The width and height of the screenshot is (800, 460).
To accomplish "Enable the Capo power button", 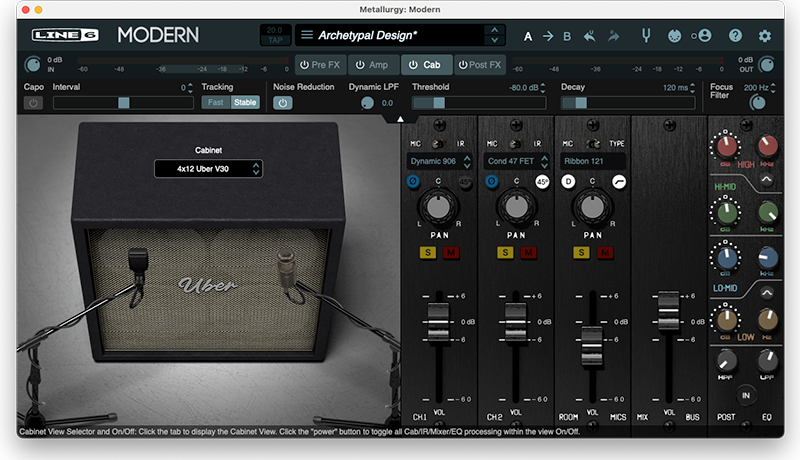I will click(33, 103).
